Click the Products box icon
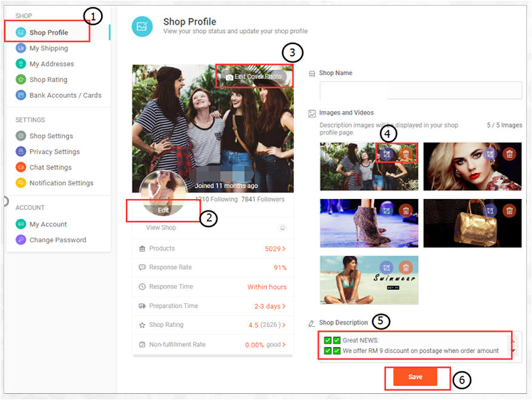The height and width of the screenshot is (400, 532). pos(142,249)
